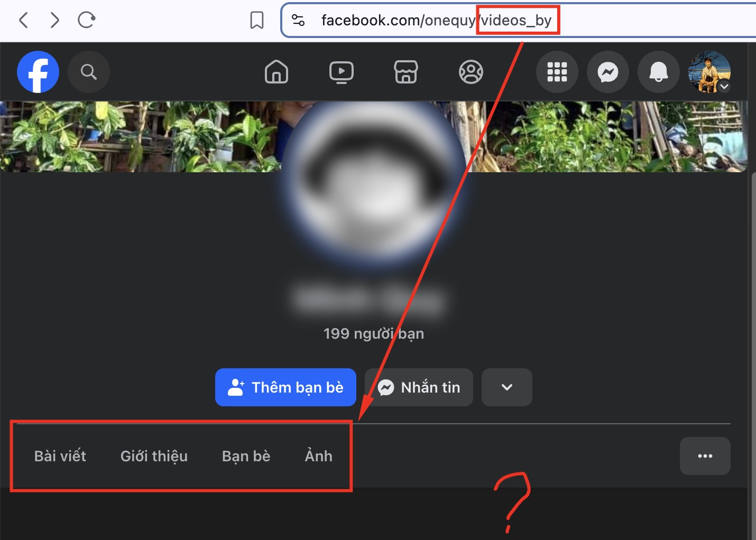Switch to the Bài viết tab
The image size is (756, 540).
click(x=60, y=456)
